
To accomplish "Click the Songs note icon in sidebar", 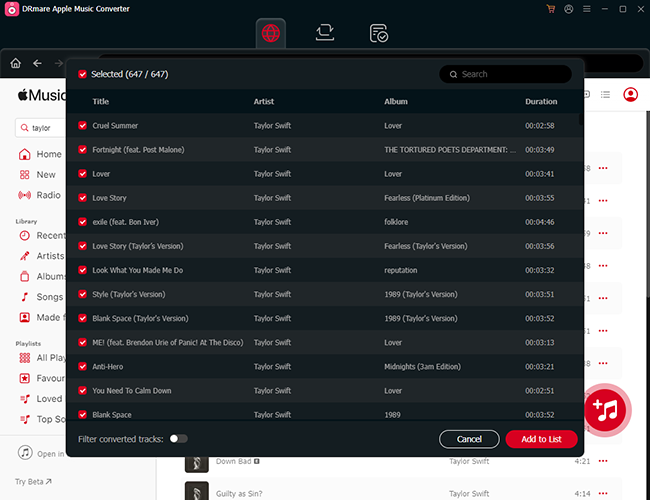I will click(24, 297).
